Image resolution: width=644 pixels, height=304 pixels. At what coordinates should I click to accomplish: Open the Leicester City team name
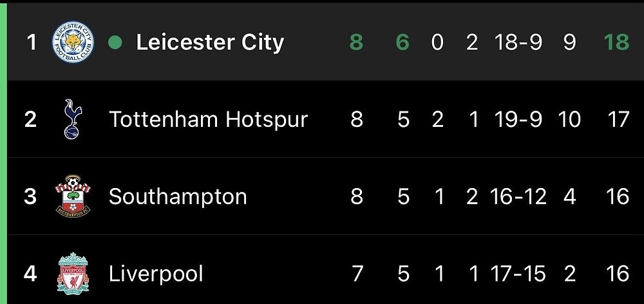210,43
